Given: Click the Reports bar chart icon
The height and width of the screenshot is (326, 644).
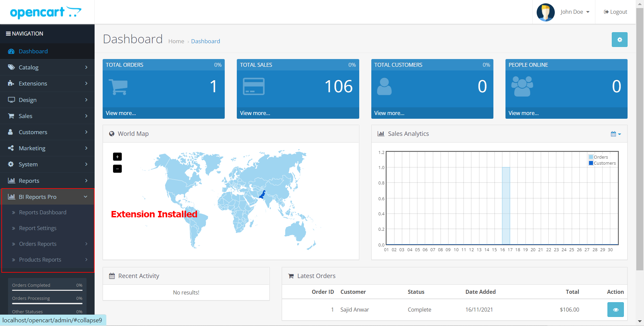Looking at the screenshot, I should [11, 180].
